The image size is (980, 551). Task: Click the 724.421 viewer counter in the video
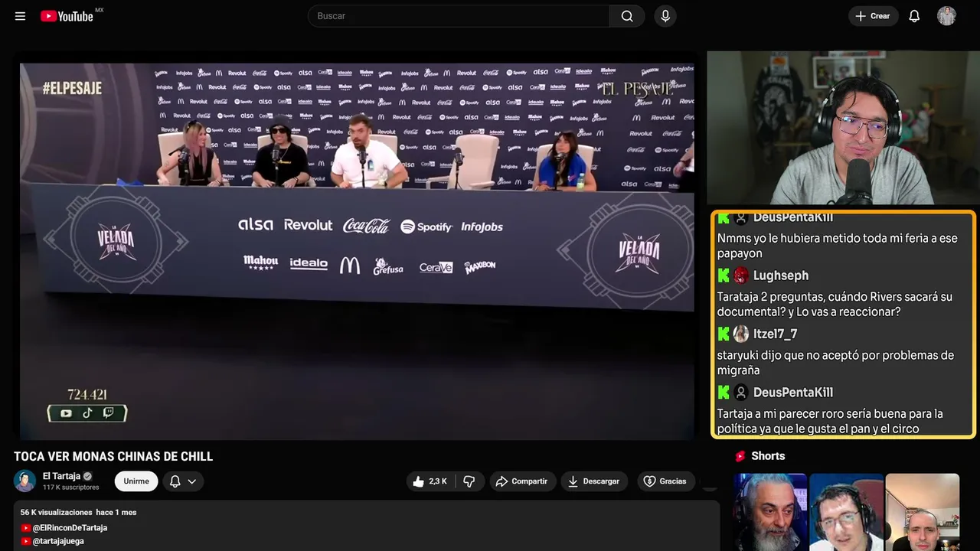(87, 395)
